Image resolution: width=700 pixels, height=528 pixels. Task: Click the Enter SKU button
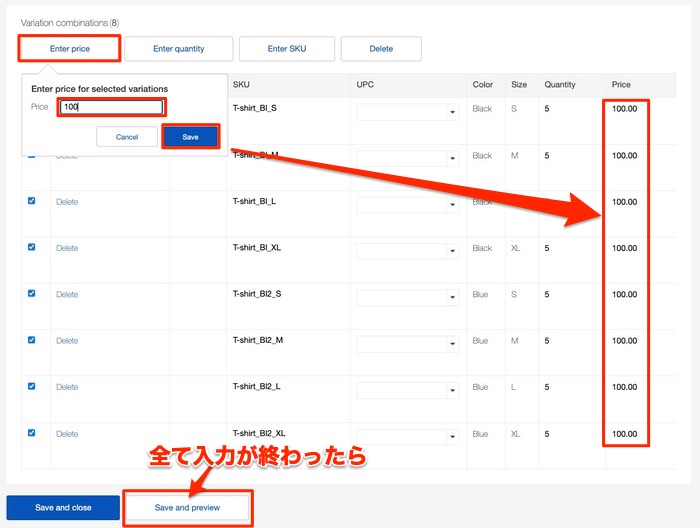pyautogui.click(x=286, y=48)
